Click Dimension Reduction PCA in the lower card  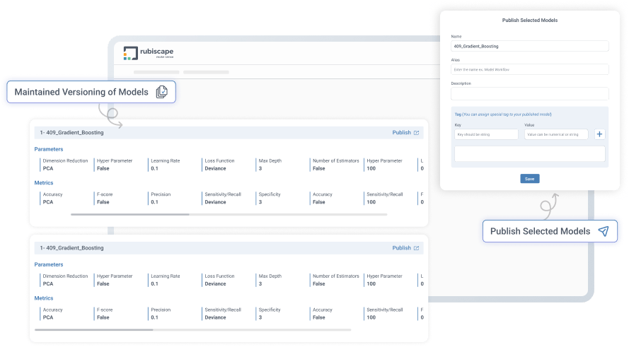pos(65,280)
